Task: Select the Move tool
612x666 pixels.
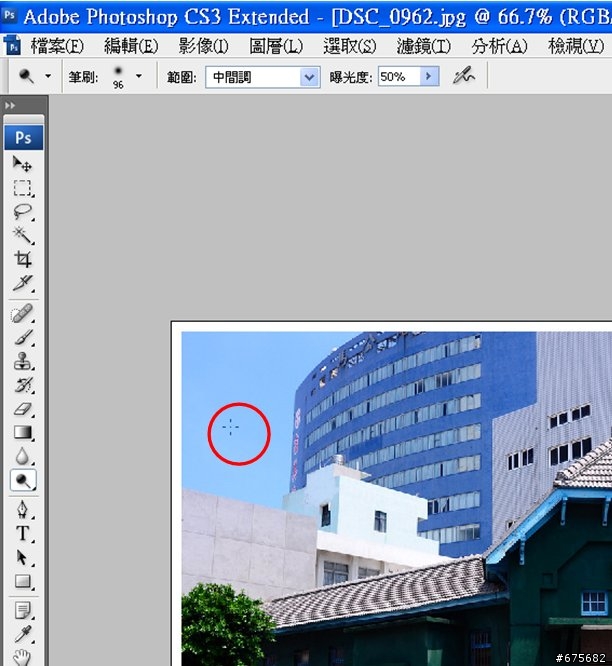Action: pyautogui.click(x=22, y=164)
